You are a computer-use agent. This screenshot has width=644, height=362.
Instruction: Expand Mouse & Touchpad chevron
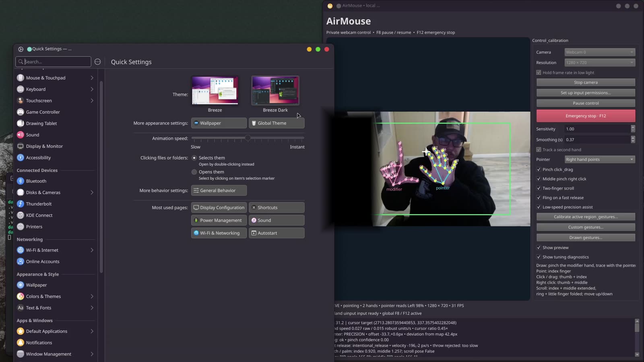[92, 78]
